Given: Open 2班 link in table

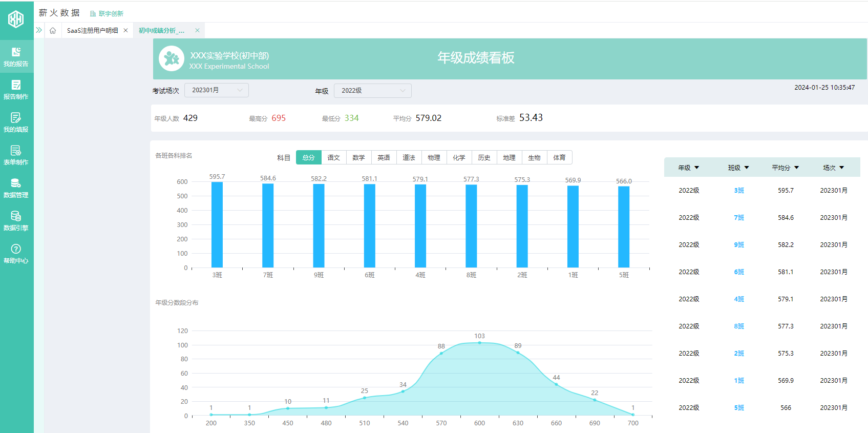Looking at the screenshot, I should click(739, 354).
